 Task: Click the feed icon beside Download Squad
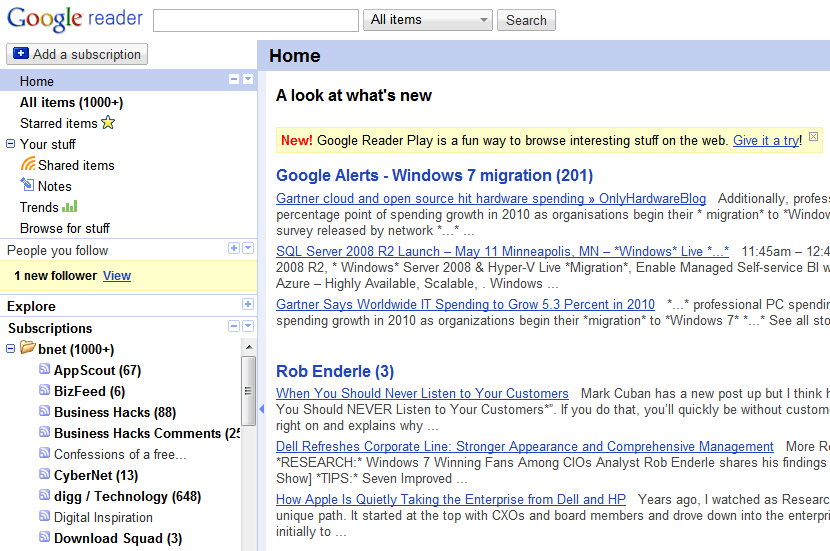[x=44, y=537]
